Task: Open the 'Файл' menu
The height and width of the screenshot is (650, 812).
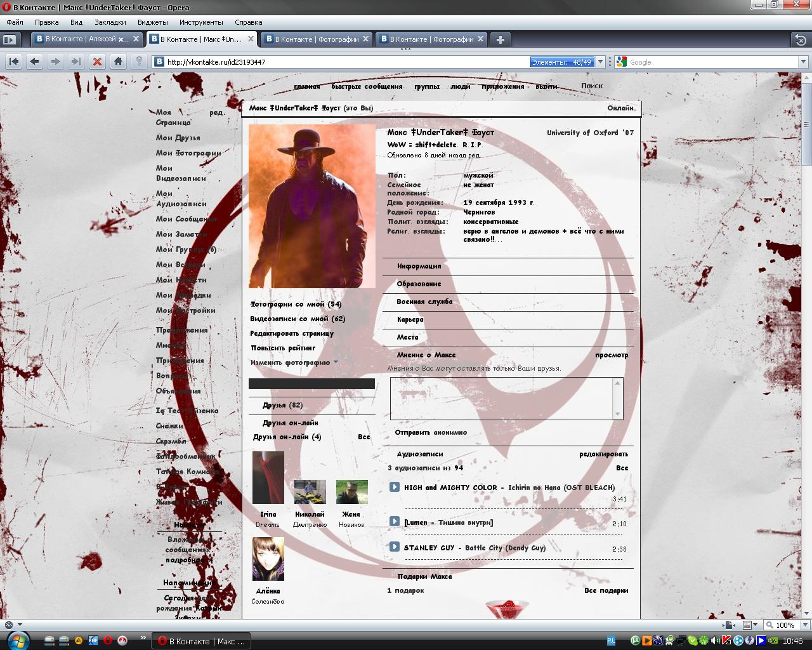Action: pyautogui.click(x=15, y=22)
